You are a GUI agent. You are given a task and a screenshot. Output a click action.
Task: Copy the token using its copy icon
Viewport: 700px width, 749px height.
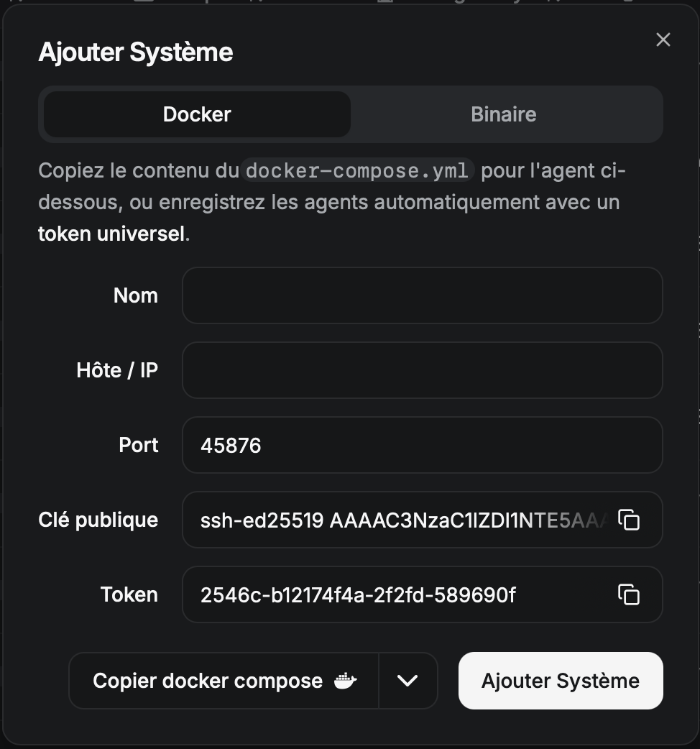tap(629, 594)
